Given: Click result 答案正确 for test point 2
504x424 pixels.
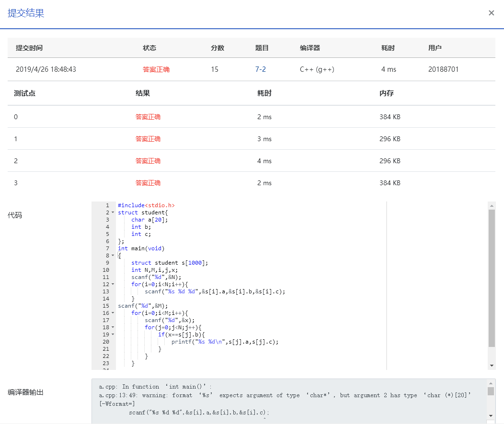Looking at the screenshot, I should coord(148,161).
